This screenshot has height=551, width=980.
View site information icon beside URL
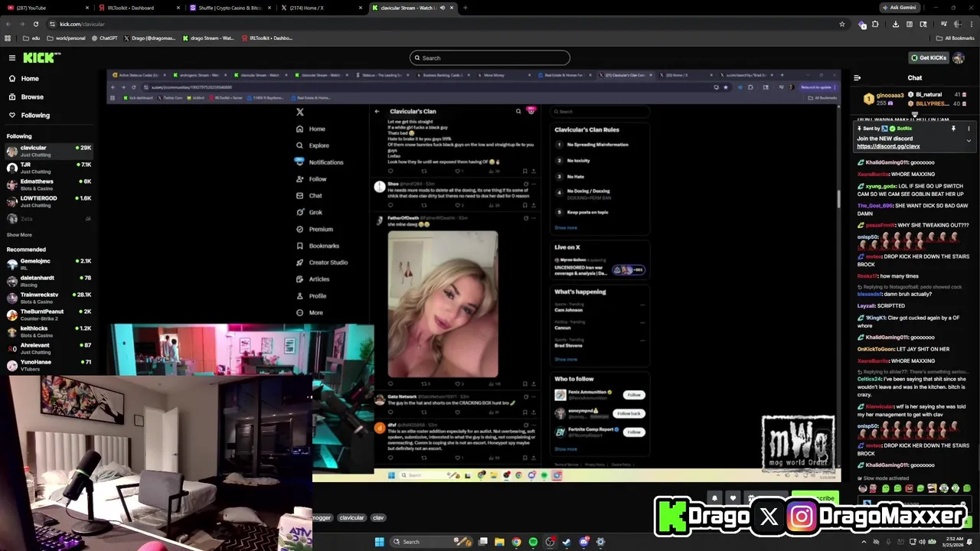pos(52,24)
